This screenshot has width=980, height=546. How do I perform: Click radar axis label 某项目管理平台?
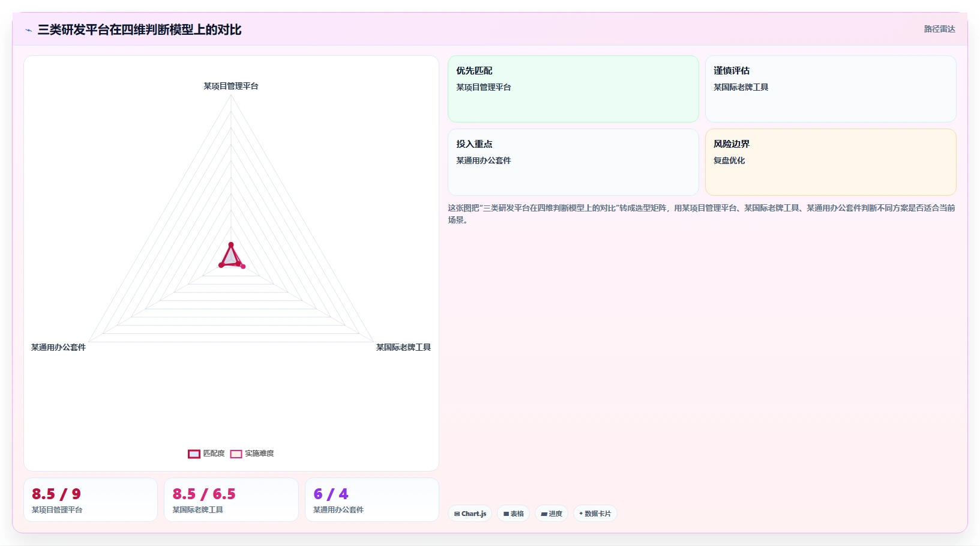click(231, 86)
